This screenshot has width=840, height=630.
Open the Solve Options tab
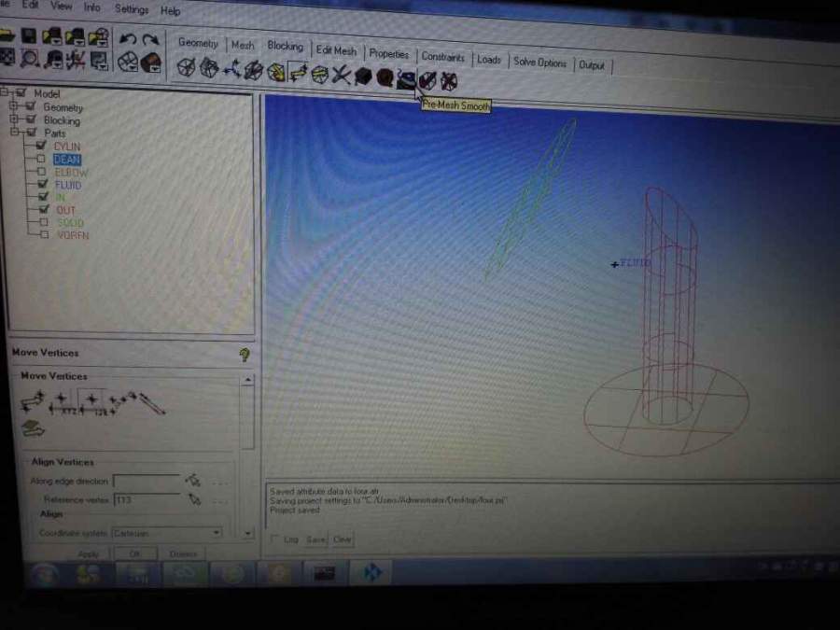click(539, 63)
